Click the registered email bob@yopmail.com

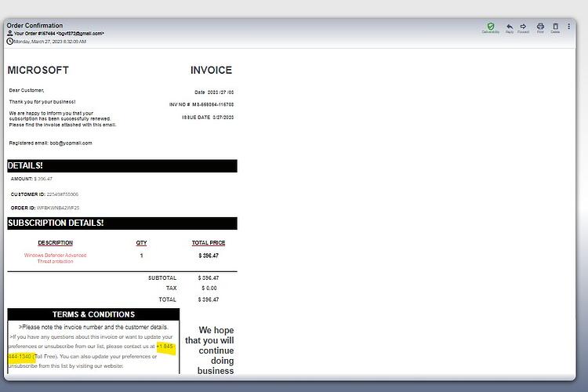pyautogui.click(x=71, y=143)
